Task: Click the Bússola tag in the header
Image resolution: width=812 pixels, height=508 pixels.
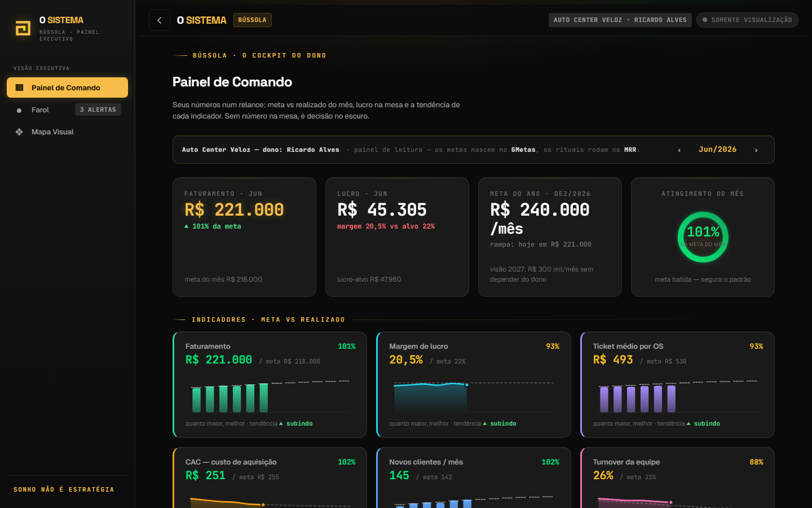Action: tap(252, 20)
